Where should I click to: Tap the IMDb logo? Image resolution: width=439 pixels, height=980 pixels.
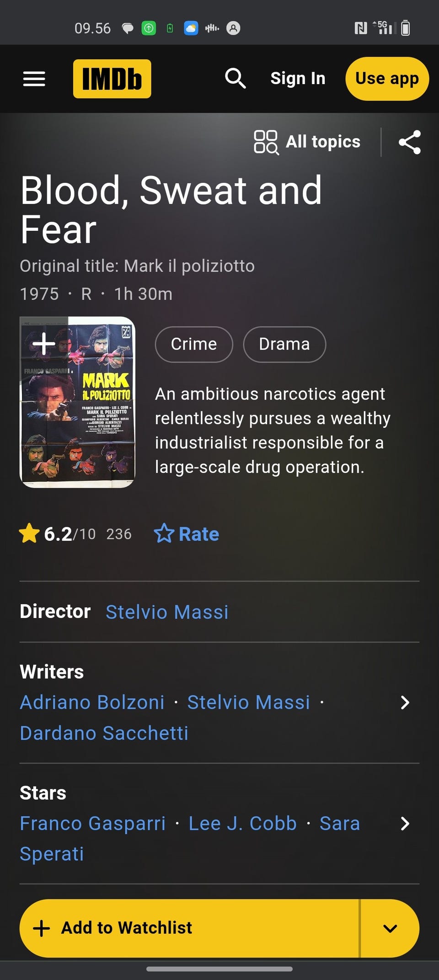point(112,79)
